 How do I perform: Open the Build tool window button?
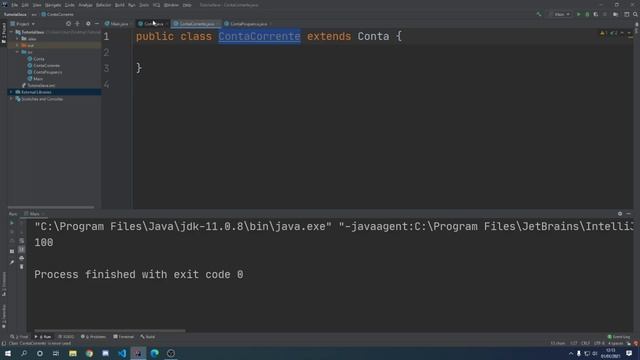(148, 337)
